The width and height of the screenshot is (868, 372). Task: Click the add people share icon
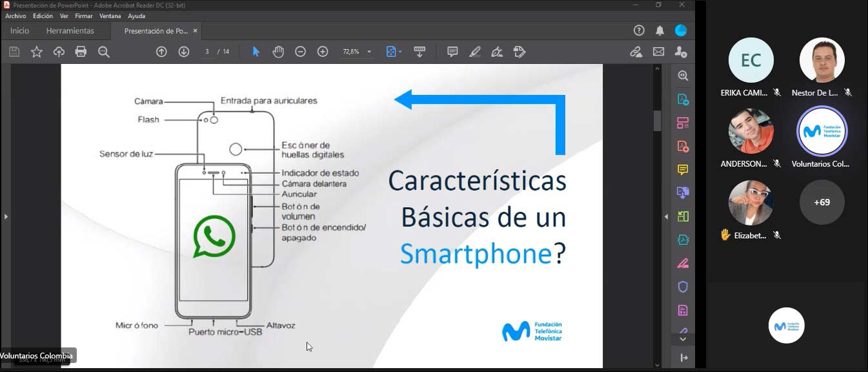coord(680,52)
